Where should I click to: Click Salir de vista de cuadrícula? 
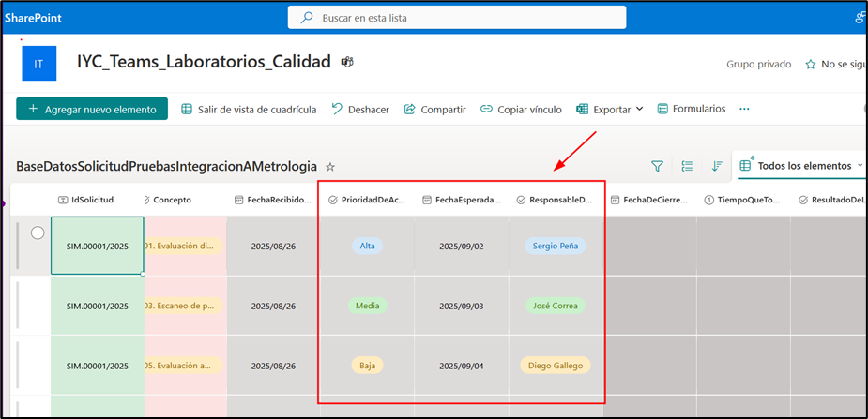[249, 109]
